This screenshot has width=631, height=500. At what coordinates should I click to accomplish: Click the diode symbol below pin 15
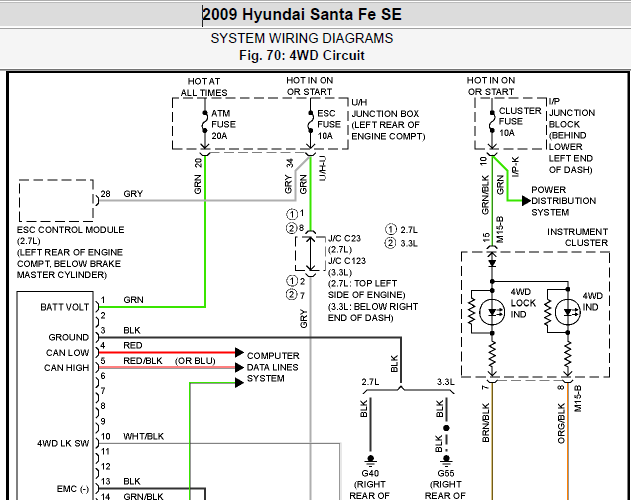pyautogui.click(x=492, y=263)
